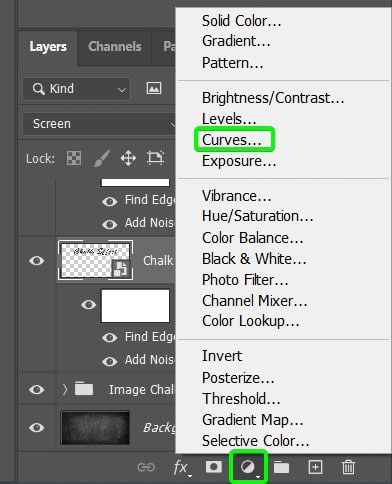
Task: Open the layer style fx menu
Action: pyautogui.click(x=182, y=467)
